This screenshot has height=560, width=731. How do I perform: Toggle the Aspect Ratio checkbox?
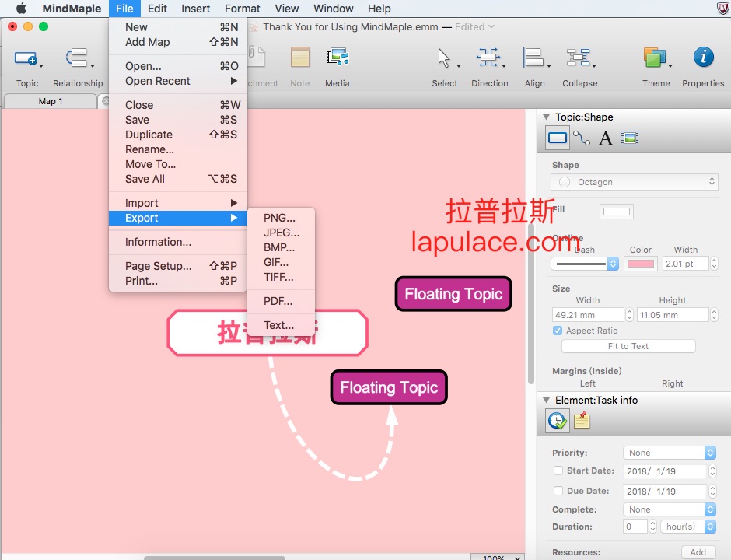tap(558, 331)
